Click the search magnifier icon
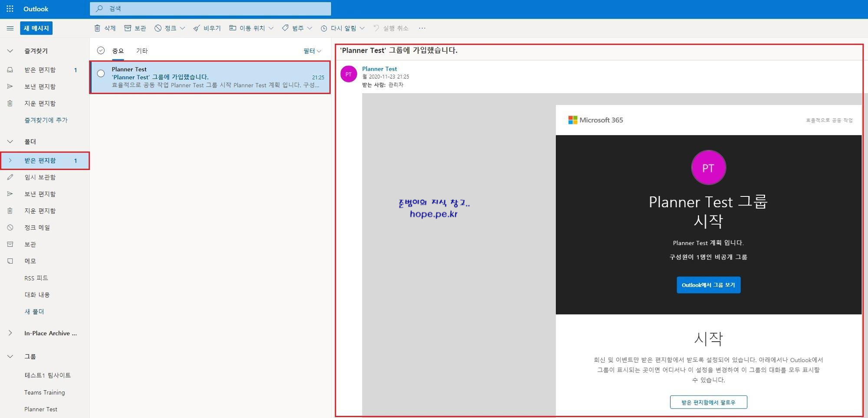The height and width of the screenshot is (418, 868). pos(99,9)
